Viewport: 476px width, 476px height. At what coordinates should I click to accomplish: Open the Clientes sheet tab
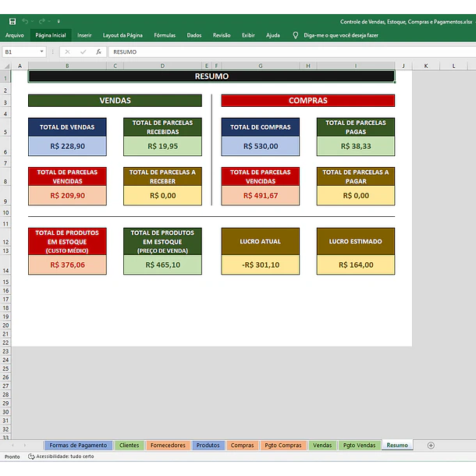[129, 445]
